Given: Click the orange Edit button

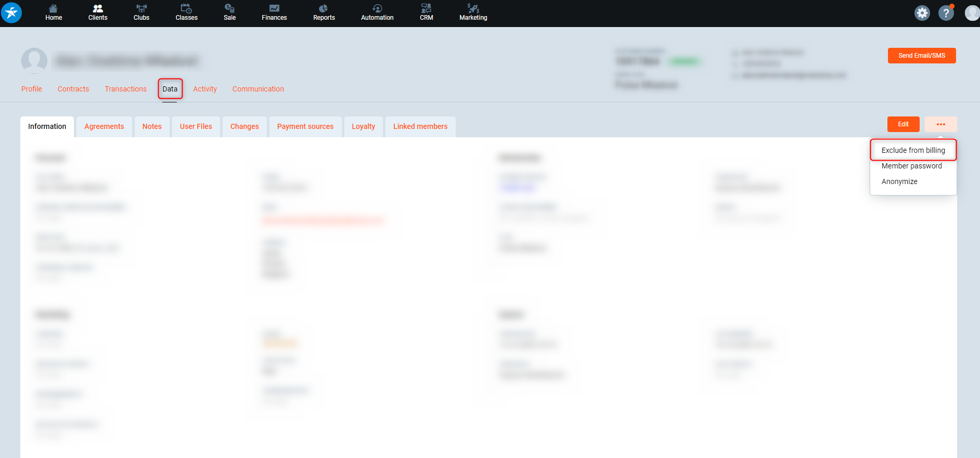Looking at the screenshot, I should tap(903, 124).
